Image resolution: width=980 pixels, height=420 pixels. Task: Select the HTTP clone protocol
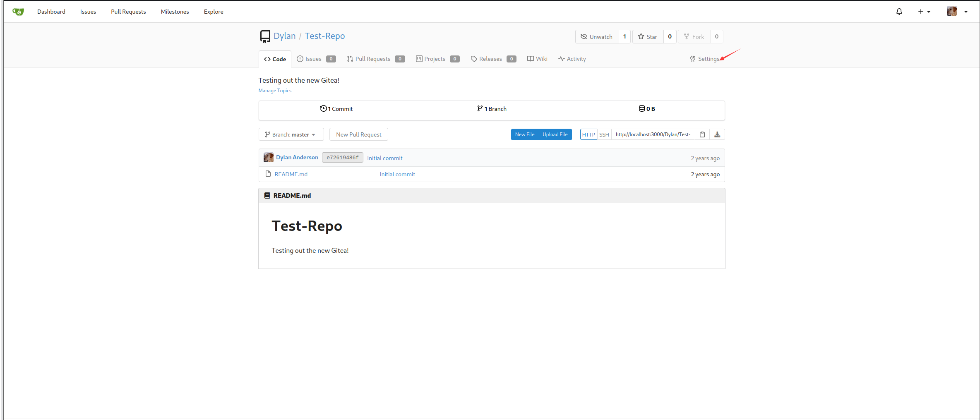(x=588, y=134)
